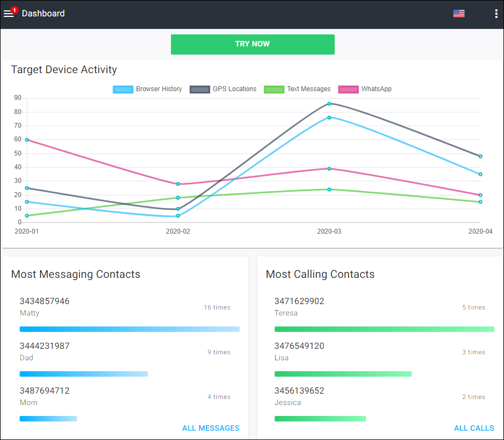Click GPS Locations peak point at 2020-03
This screenshot has height=440, width=504.
pos(329,104)
